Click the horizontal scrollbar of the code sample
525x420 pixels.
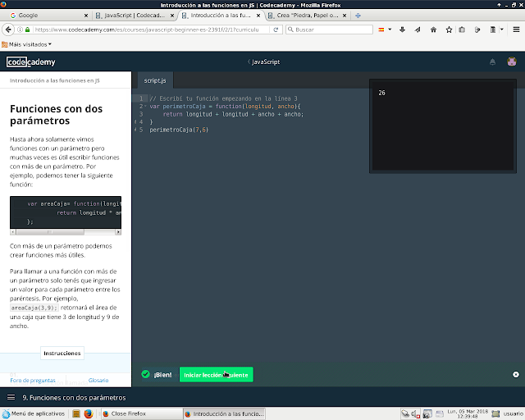pyautogui.click(x=66, y=232)
